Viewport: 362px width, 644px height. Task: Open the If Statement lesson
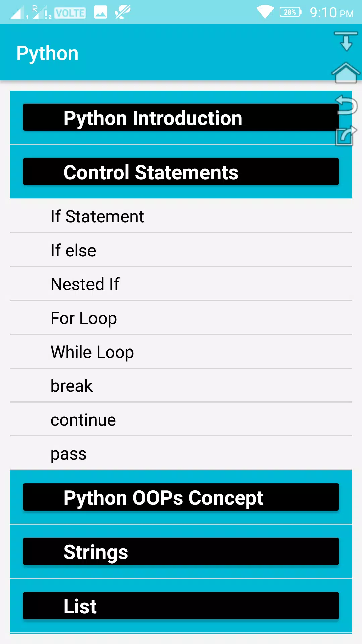point(181,216)
